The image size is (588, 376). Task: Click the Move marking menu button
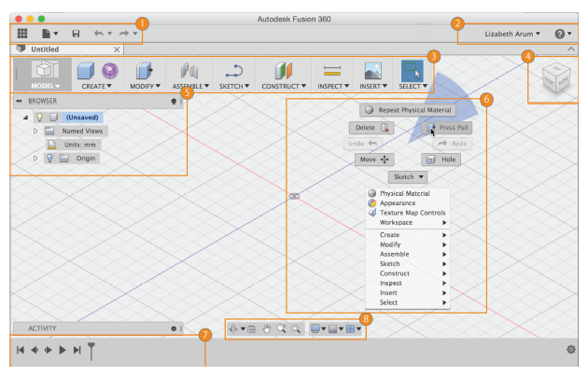point(374,160)
